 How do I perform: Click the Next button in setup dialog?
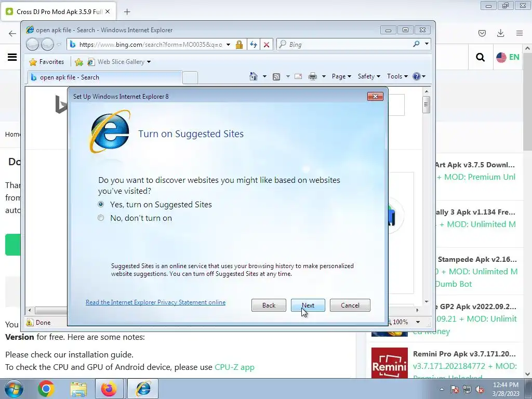[308, 305]
